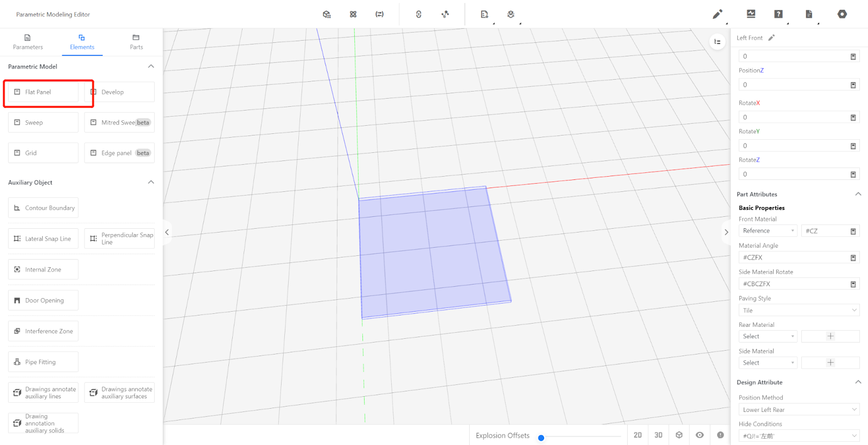Image resolution: width=868 pixels, height=445 pixels.
Task: Switch to 3D view mode
Action: 658,435
